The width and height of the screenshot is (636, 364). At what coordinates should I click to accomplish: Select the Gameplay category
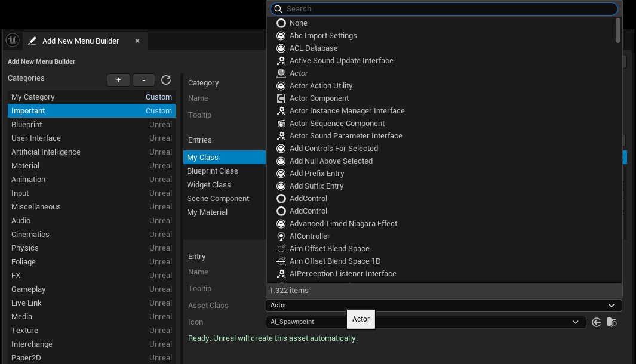click(x=92, y=289)
